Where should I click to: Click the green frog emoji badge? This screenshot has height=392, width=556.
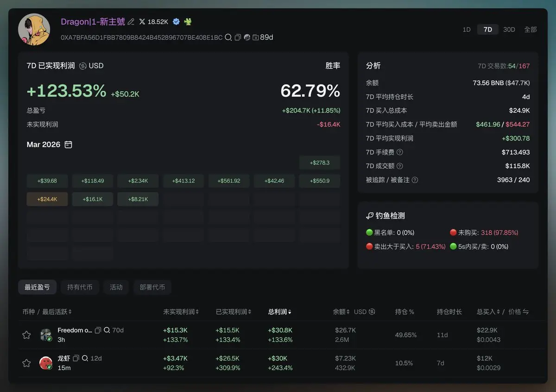(x=188, y=22)
